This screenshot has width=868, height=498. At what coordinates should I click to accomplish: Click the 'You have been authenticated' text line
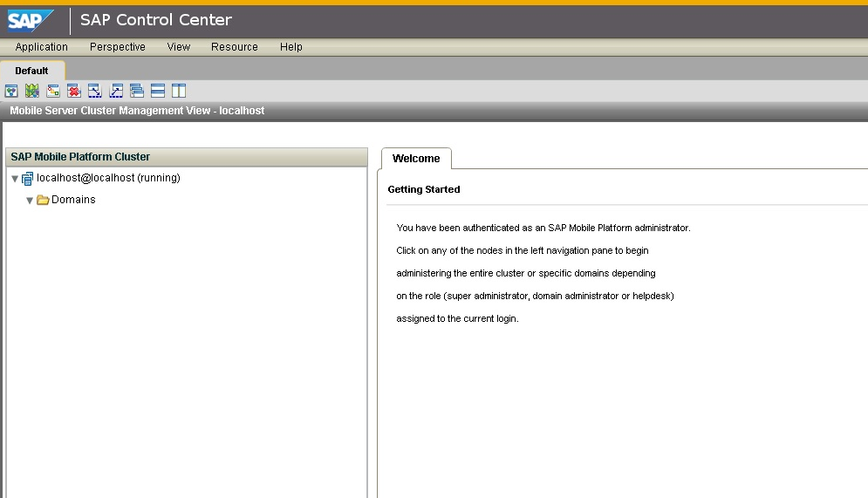pos(543,228)
